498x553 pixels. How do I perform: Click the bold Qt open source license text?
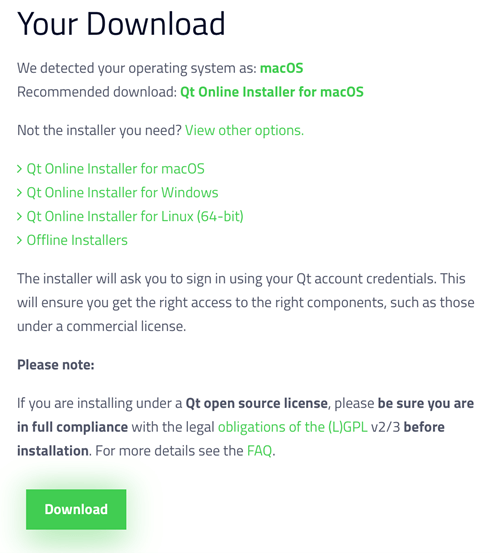tap(256, 403)
